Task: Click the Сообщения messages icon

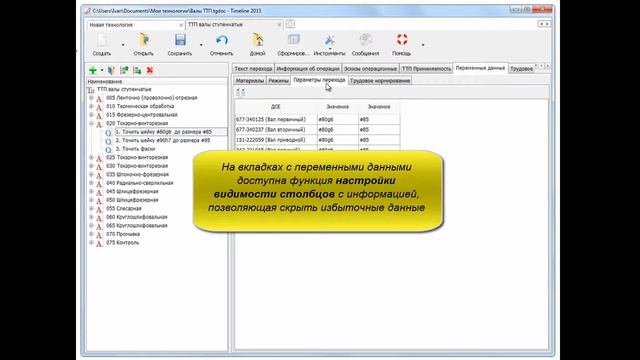Action: 366,40
